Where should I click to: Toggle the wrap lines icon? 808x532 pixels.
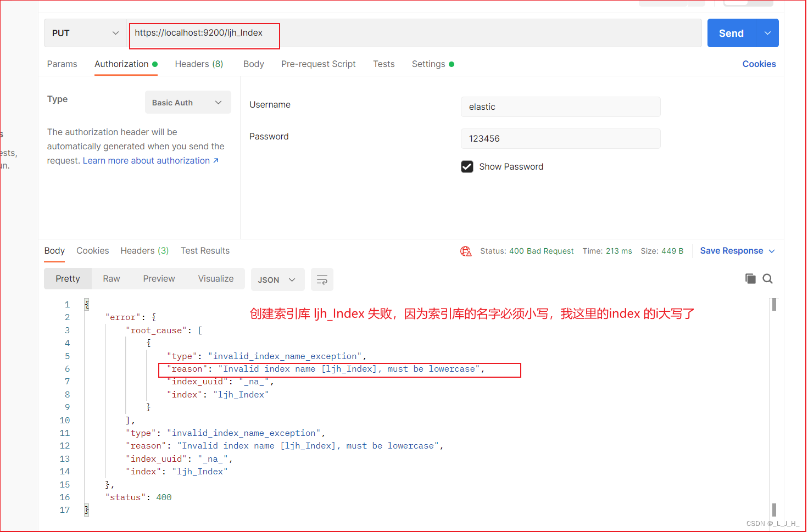point(322,279)
